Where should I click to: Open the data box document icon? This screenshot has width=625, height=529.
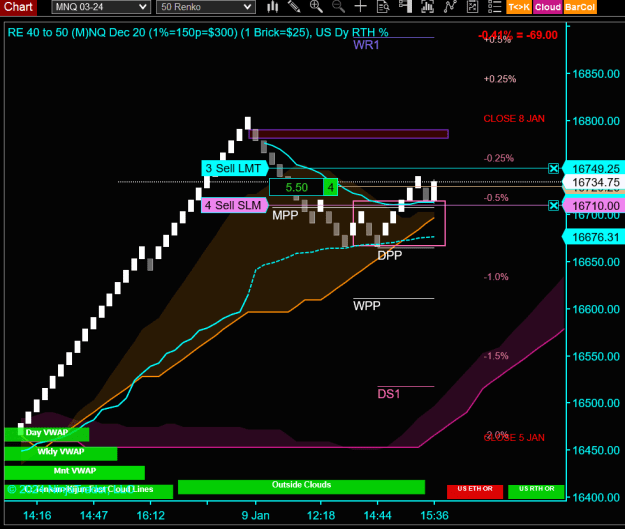tap(383, 7)
